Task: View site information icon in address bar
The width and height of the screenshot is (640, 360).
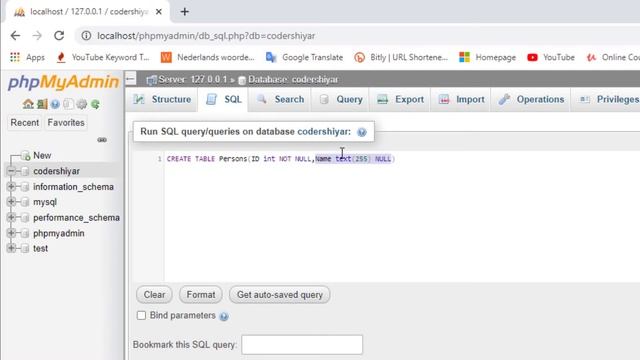Action: tap(86, 36)
